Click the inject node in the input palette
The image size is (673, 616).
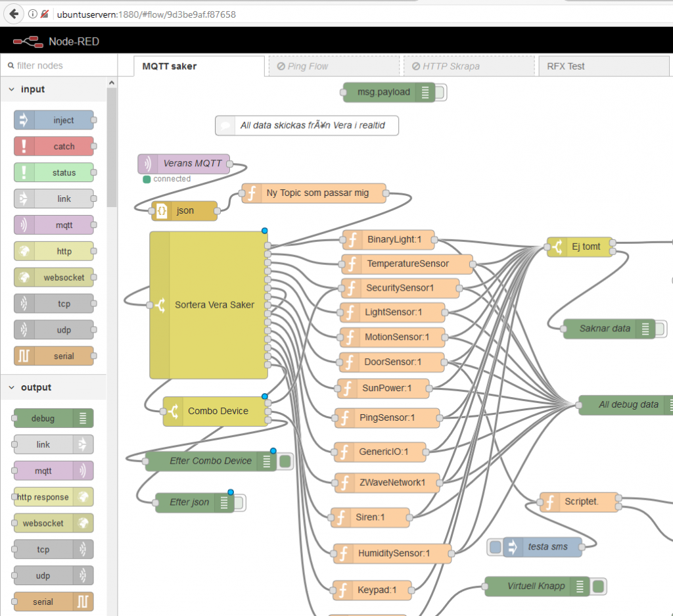54,120
